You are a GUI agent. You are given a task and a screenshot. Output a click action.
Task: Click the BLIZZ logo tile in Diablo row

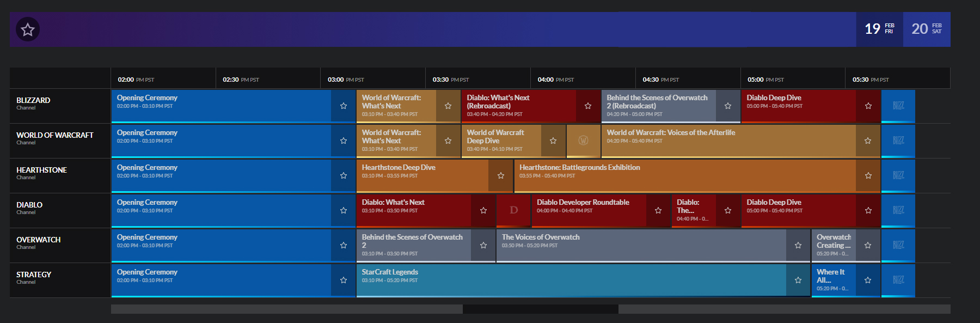[x=898, y=210]
